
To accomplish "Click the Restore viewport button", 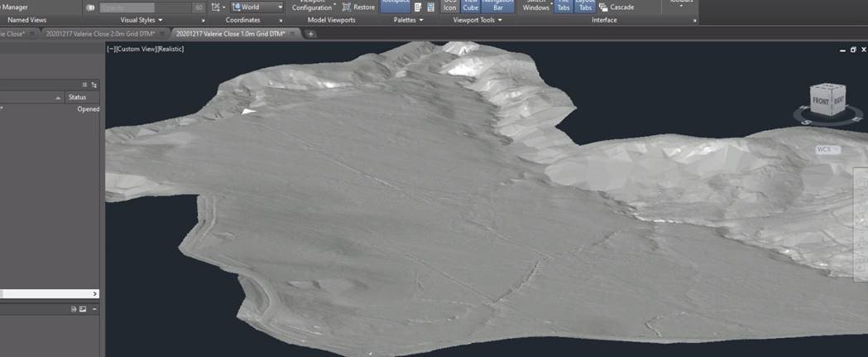I will point(359,7).
